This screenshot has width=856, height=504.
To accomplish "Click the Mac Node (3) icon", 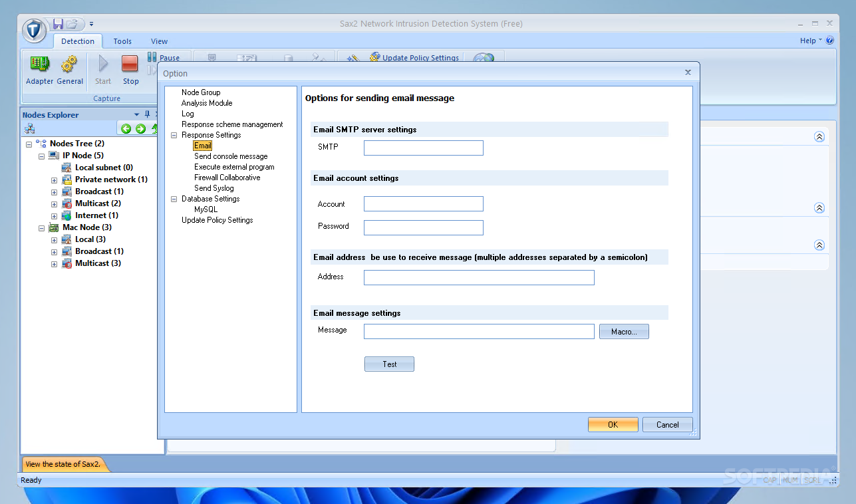I will [x=54, y=227].
